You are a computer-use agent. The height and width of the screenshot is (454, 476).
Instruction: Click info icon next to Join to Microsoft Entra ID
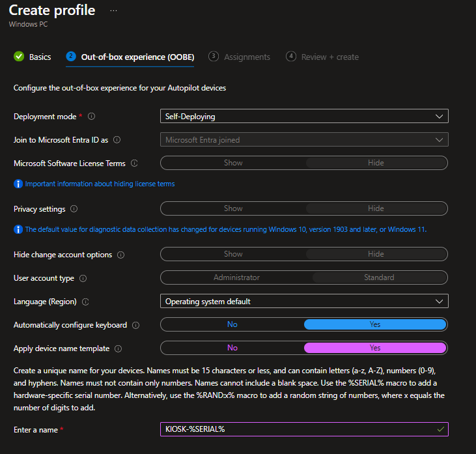tap(117, 140)
